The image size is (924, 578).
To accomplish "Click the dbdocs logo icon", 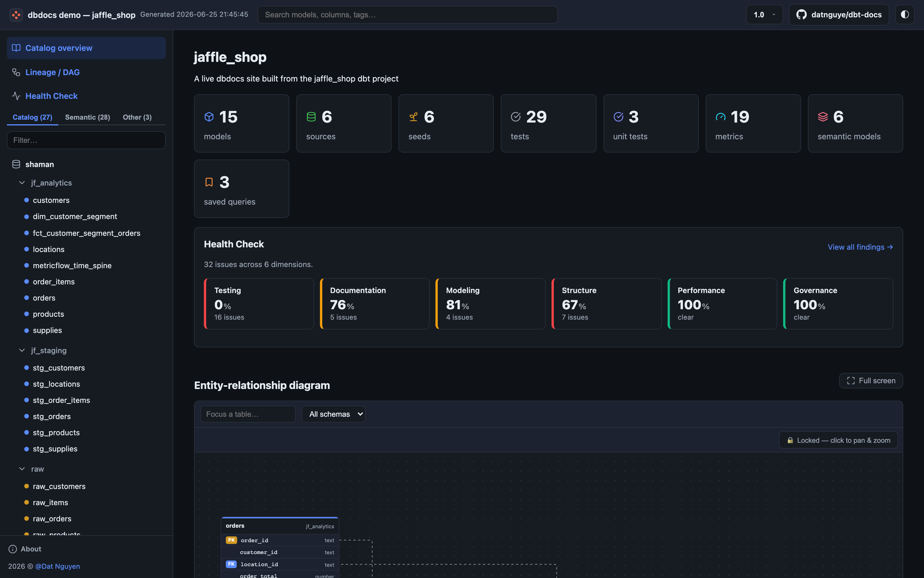I will click(16, 15).
